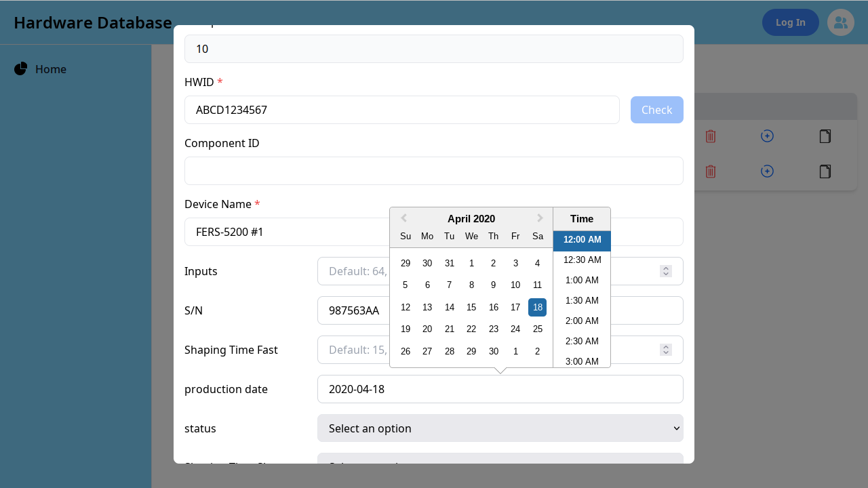Select April 8 in the calendar
The height and width of the screenshot is (488, 868).
point(471,285)
